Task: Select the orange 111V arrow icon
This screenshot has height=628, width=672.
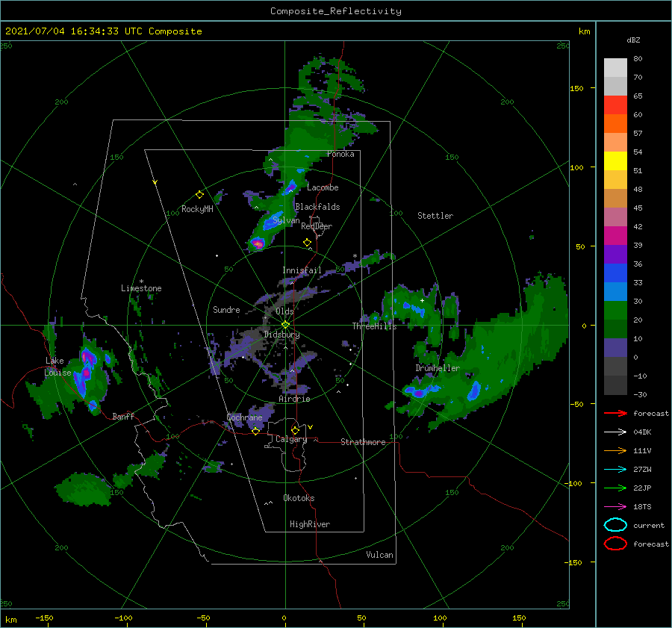Action: (615, 450)
